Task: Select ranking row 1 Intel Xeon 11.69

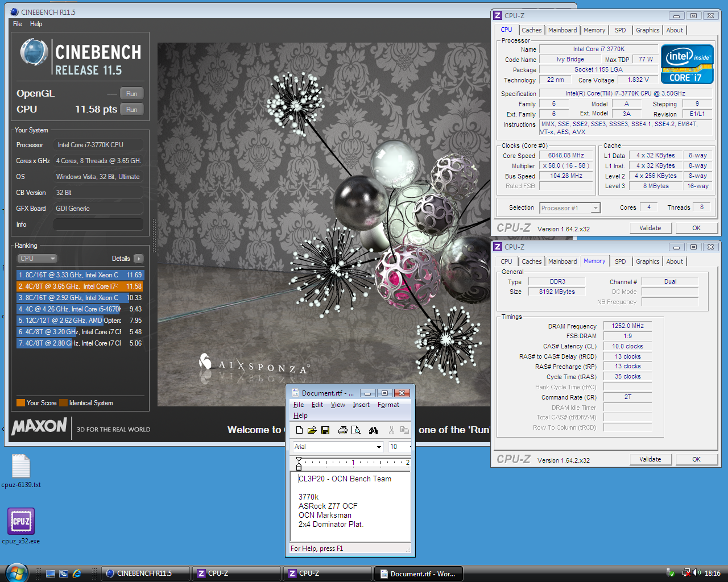Action: pos(80,275)
